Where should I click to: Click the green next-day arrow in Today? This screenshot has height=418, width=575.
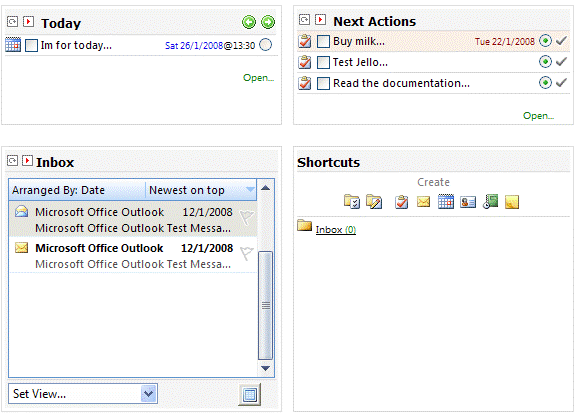pos(268,22)
